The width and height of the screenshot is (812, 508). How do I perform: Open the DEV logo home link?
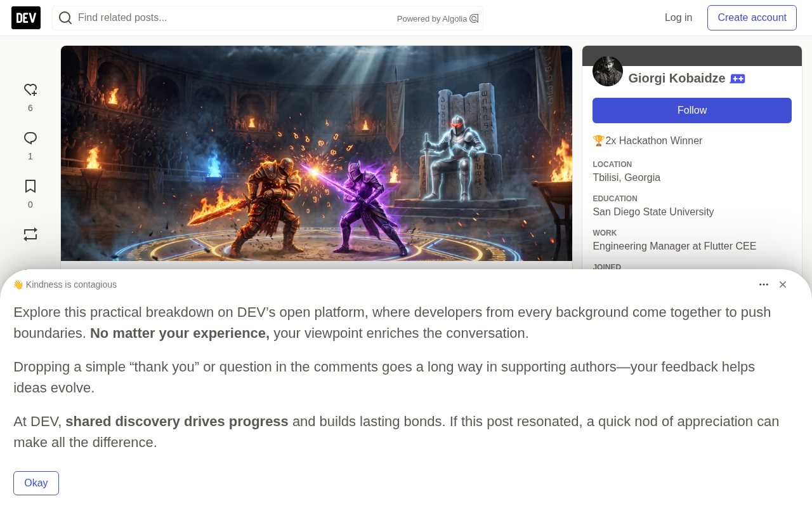pyautogui.click(x=26, y=18)
